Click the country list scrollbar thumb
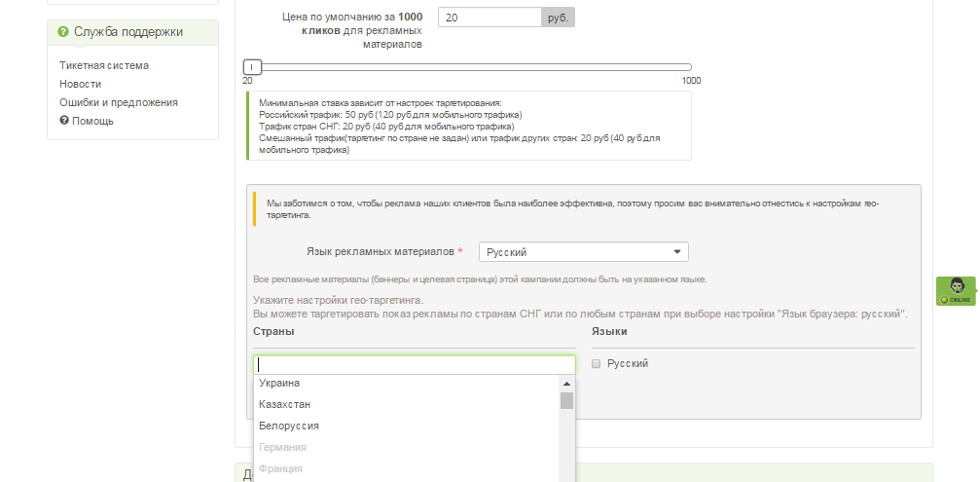The image size is (980, 482). pyautogui.click(x=566, y=400)
